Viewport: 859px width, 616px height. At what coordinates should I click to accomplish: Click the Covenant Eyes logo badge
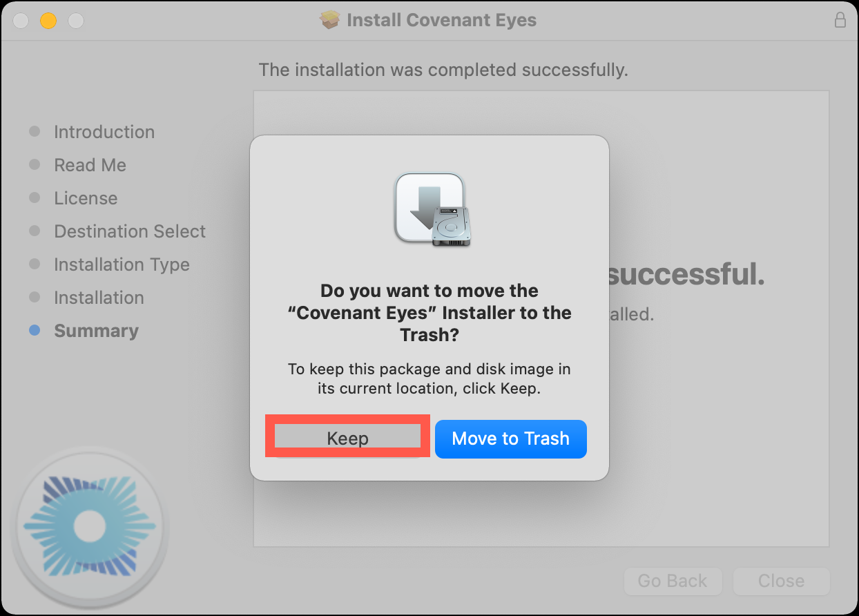[x=89, y=527]
